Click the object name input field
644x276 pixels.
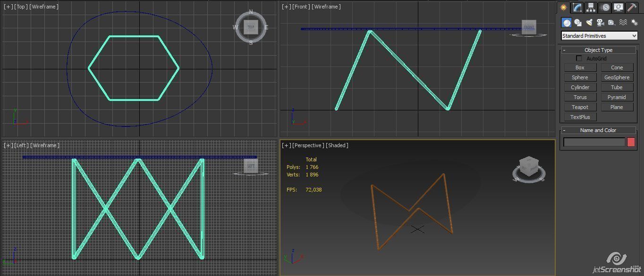coord(594,142)
